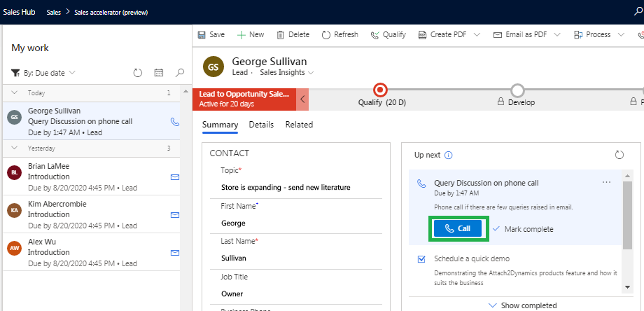Viewport: 644px width, 311px height.
Task: Click the KA avatar of Kim Abercrombie
Action: (x=15, y=210)
